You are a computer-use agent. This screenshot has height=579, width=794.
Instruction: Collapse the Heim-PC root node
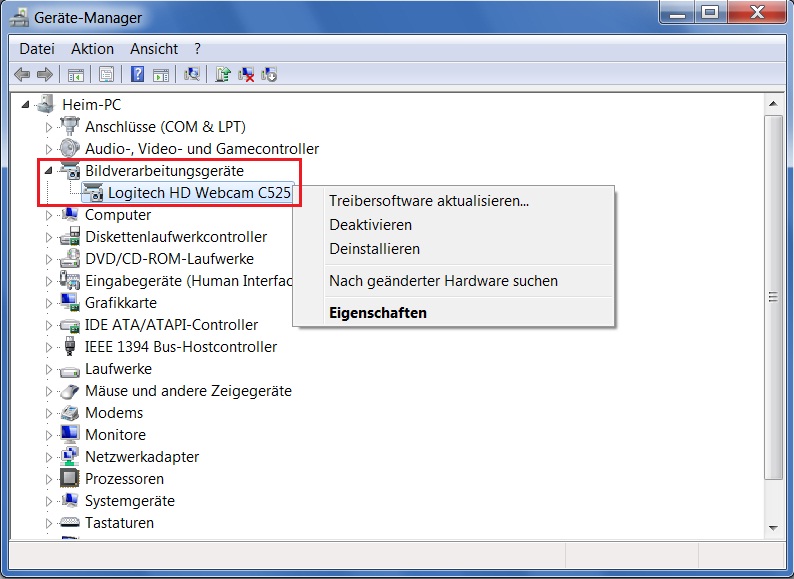(25, 104)
